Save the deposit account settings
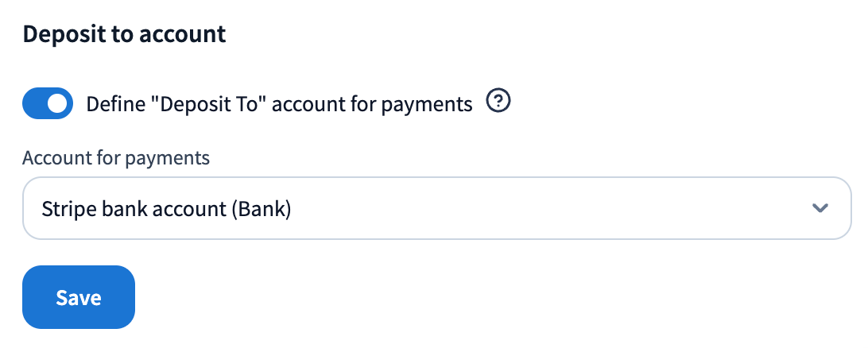The image size is (868, 348). coord(79,297)
